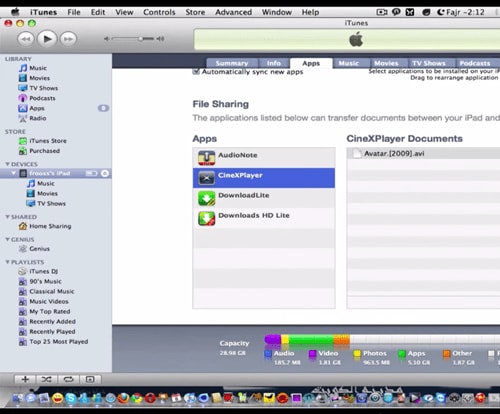Collapse the Shared section
Screen dimensions: 500x414
[7, 217]
